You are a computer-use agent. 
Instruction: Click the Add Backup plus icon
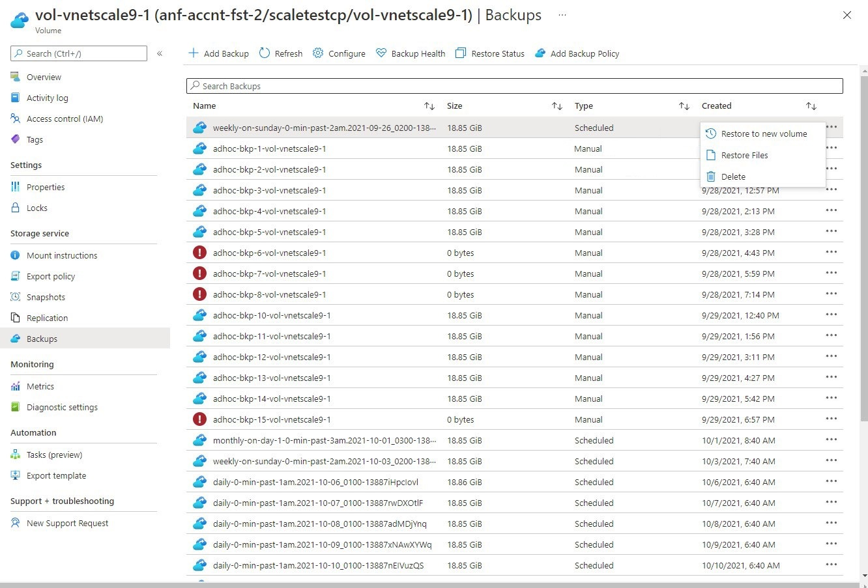click(193, 53)
